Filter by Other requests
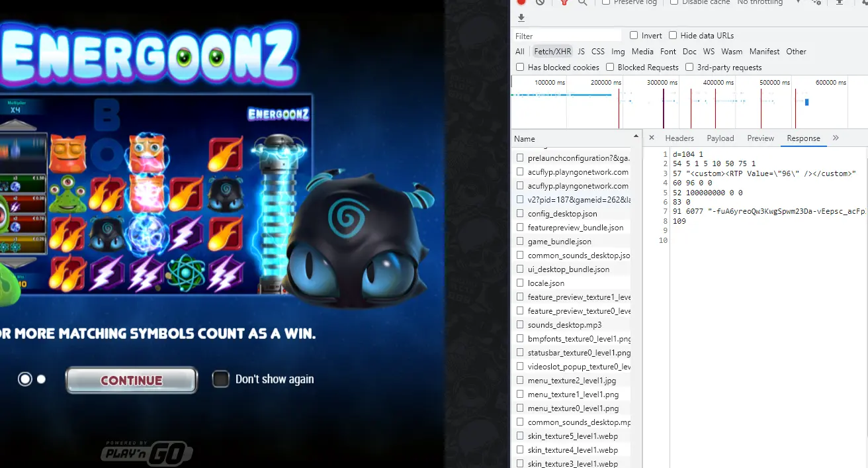Image resolution: width=868 pixels, height=468 pixels. tap(796, 51)
